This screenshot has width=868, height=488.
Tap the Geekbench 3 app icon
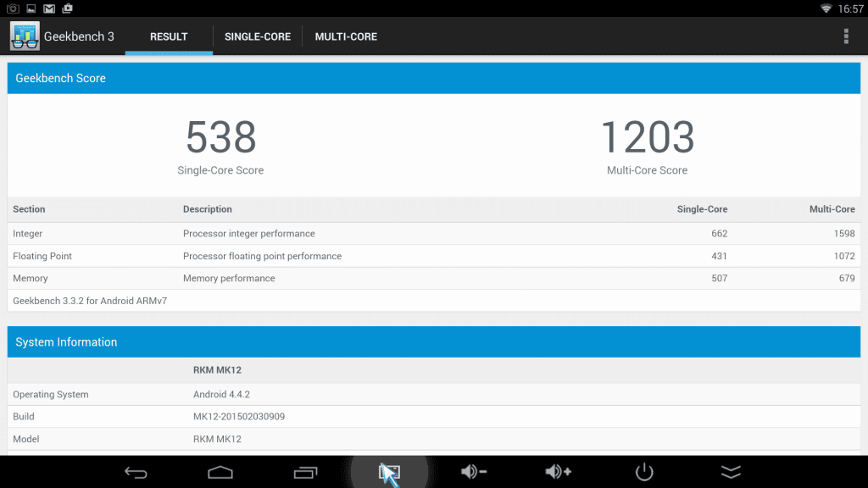[25, 36]
